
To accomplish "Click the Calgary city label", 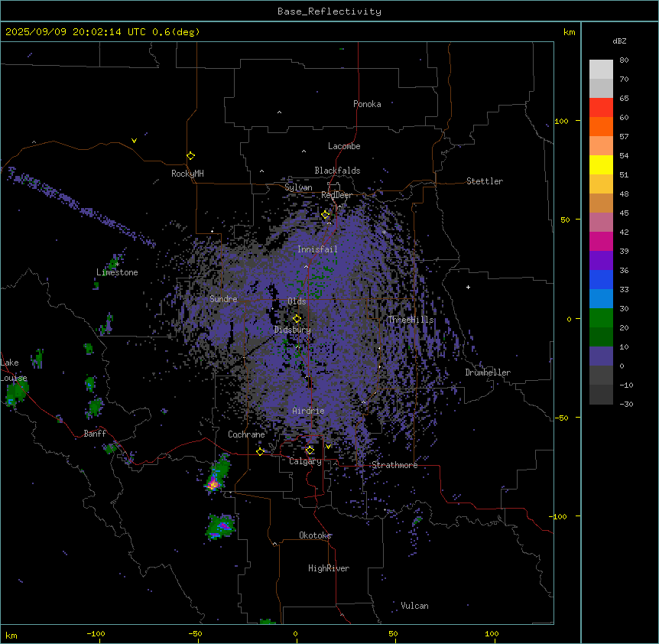I will pyautogui.click(x=305, y=461).
